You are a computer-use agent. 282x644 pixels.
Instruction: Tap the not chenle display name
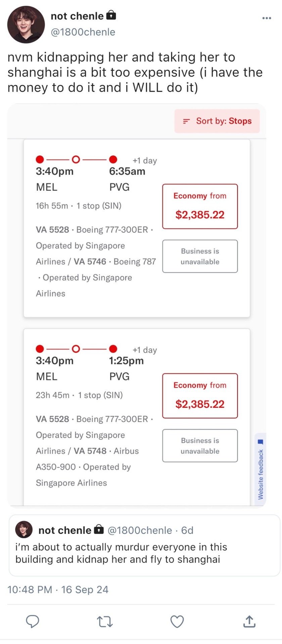[77, 16]
